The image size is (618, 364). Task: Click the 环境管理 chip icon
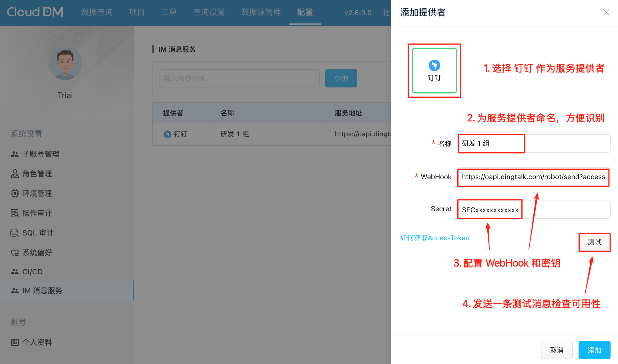pos(15,193)
